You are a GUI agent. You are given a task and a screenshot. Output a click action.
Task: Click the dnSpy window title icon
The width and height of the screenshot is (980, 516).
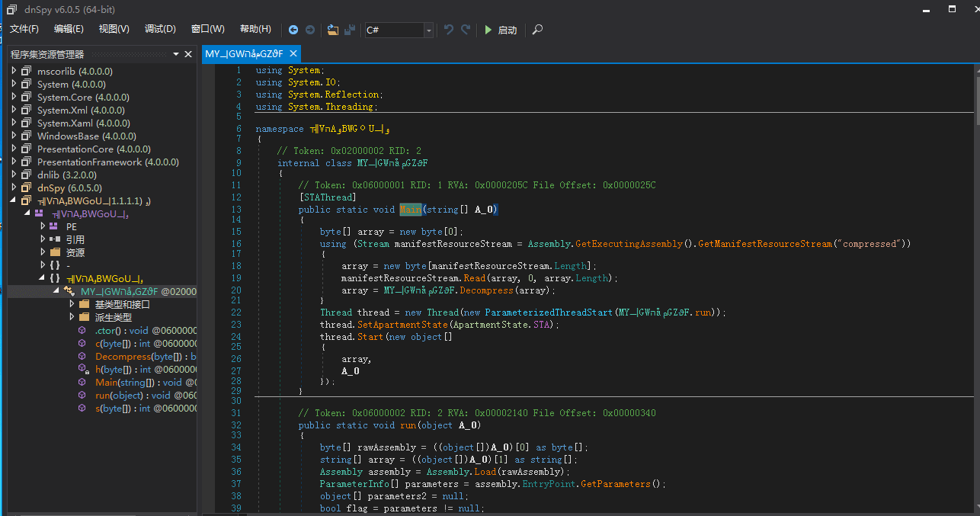click(x=11, y=9)
